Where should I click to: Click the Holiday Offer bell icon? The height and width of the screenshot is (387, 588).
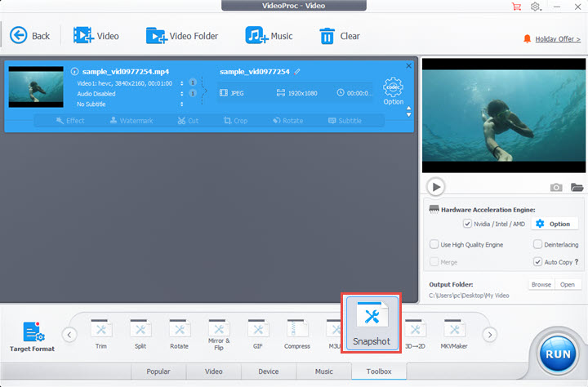tap(527, 38)
